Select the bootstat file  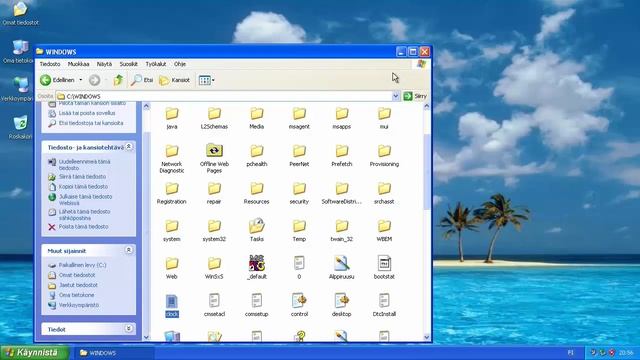pyautogui.click(x=384, y=267)
